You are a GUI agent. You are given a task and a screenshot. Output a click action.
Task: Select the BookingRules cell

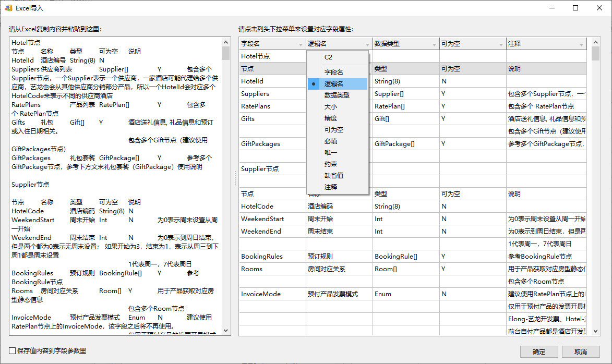272,257
